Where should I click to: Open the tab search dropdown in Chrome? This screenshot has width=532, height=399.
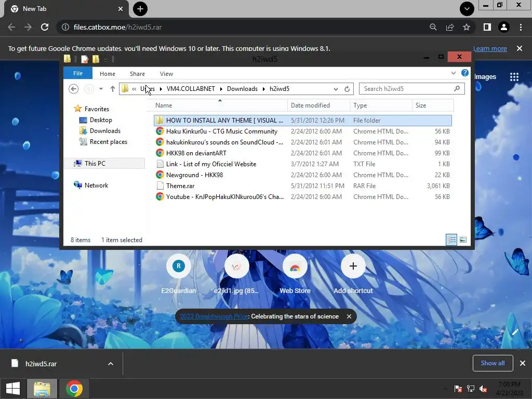pyautogui.click(x=467, y=9)
